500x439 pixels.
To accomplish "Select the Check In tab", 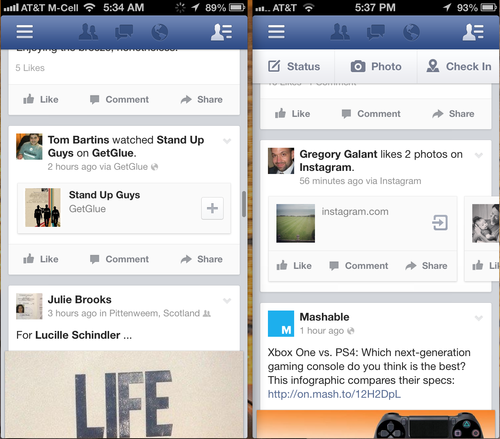I will point(459,66).
